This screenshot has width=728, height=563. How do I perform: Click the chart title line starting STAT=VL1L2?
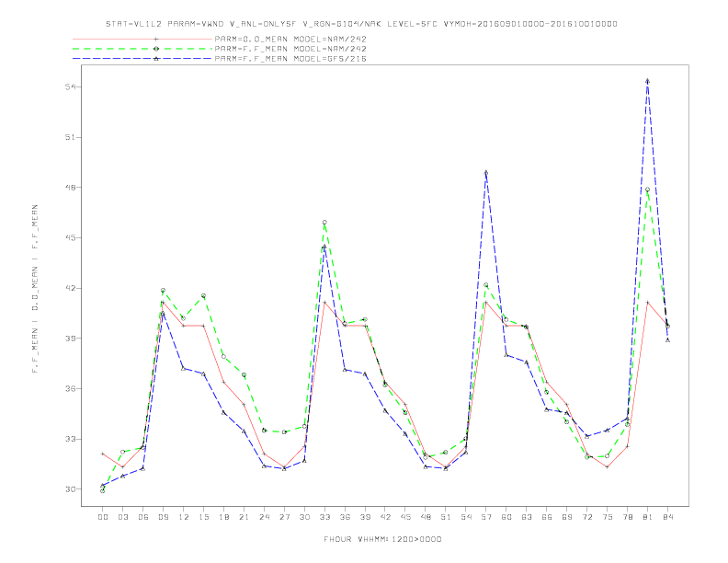pyautogui.click(x=361, y=24)
